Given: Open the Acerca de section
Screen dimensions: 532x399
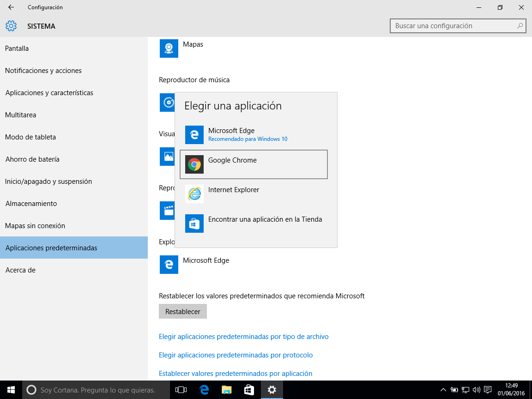Looking at the screenshot, I should (74, 270).
